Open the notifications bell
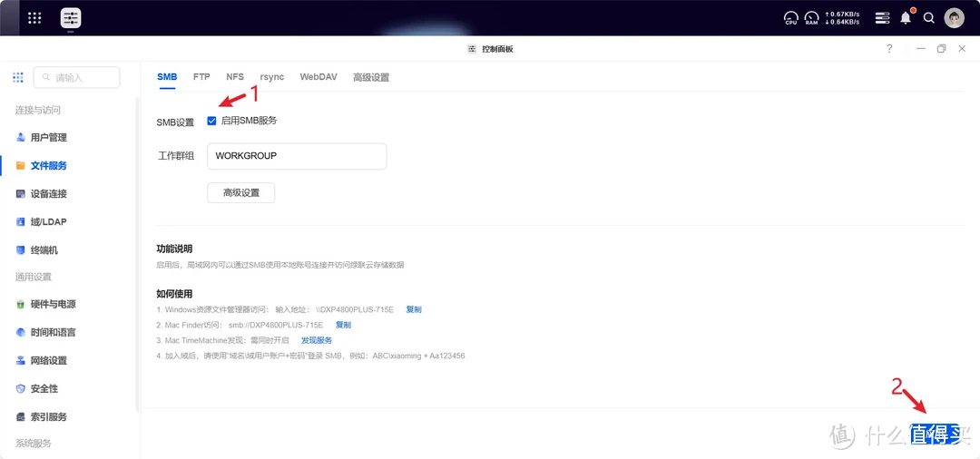The image size is (980, 459). [x=906, y=17]
